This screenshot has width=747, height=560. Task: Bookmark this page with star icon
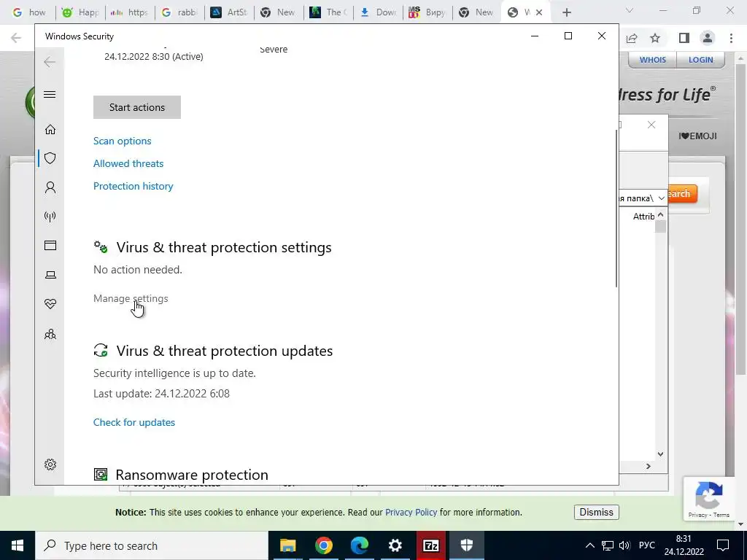pyautogui.click(x=655, y=38)
